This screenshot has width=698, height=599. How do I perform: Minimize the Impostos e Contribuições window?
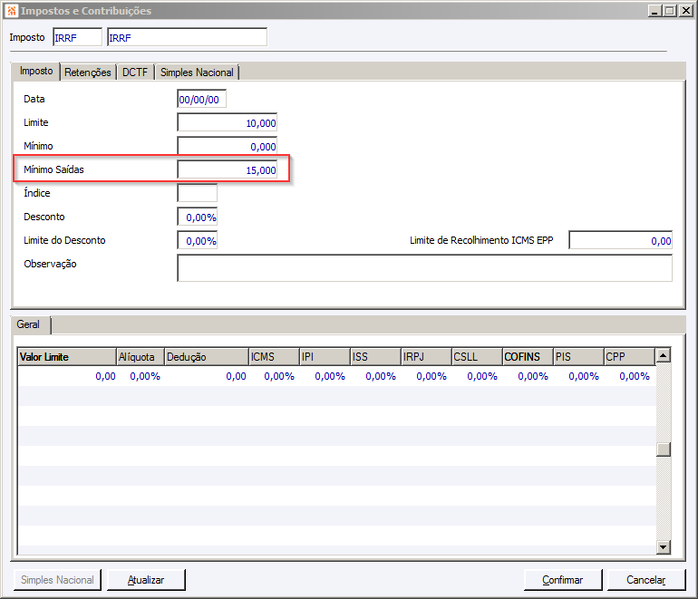[x=654, y=11]
